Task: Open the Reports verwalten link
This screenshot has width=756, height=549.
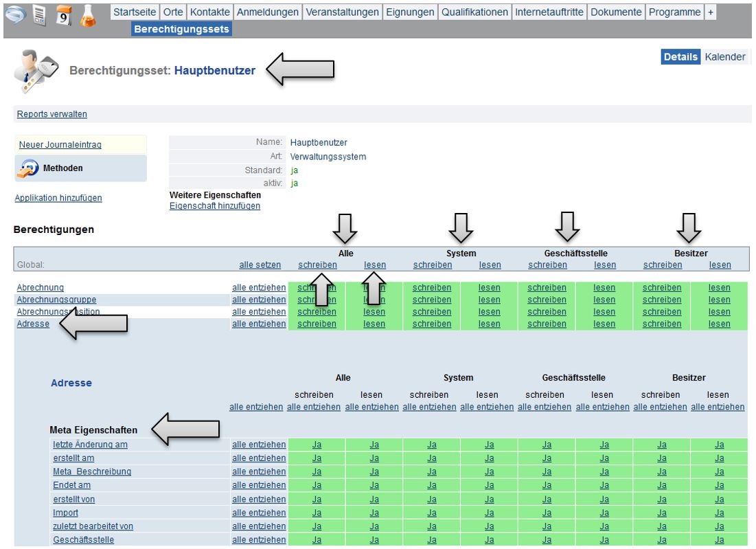Action: pos(52,114)
